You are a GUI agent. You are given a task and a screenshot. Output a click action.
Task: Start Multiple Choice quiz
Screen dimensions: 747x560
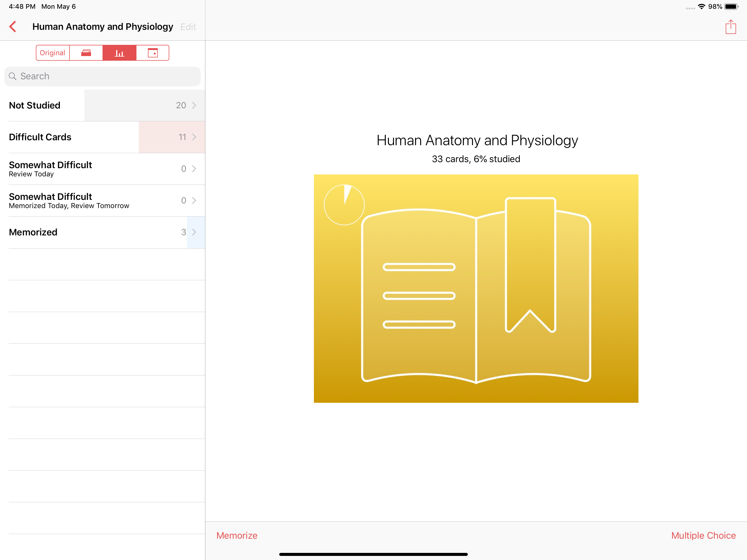(703, 535)
